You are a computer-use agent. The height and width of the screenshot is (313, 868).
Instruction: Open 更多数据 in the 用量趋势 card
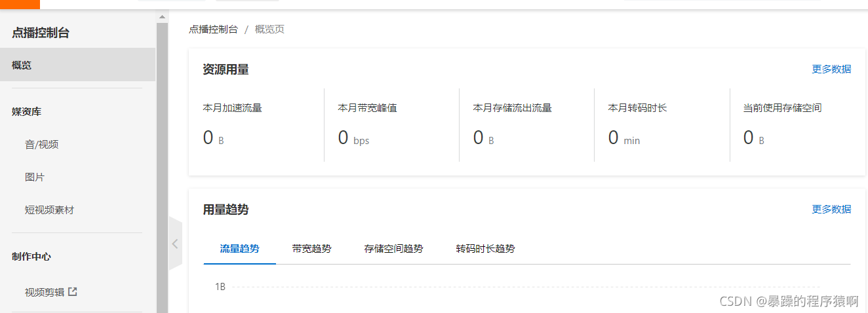[x=831, y=209]
